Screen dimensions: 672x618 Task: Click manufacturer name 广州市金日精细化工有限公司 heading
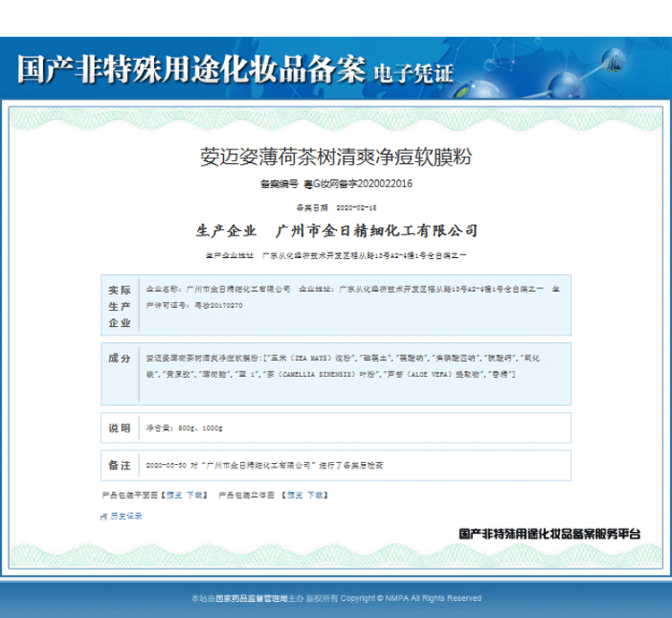tap(376, 231)
